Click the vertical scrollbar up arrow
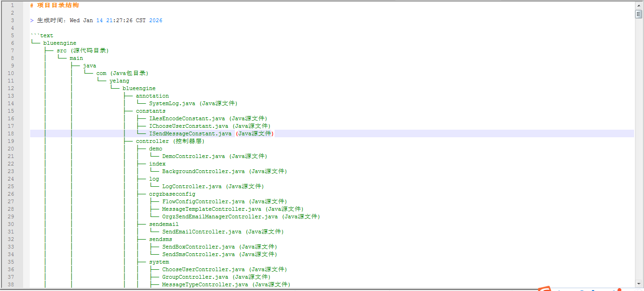This screenshot has width=644, height=291. pos(639,5)
